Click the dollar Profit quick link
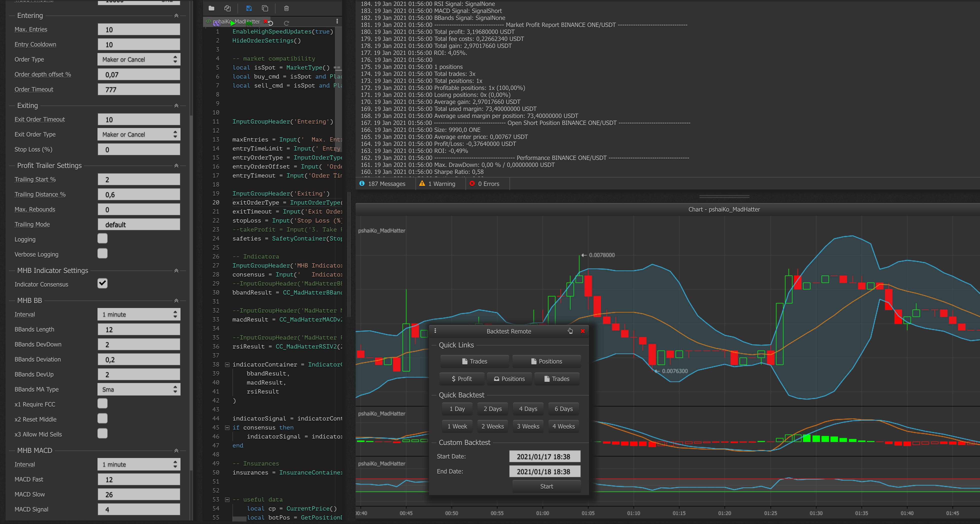This screenshot has height=524, width=980. pos(462,379)
